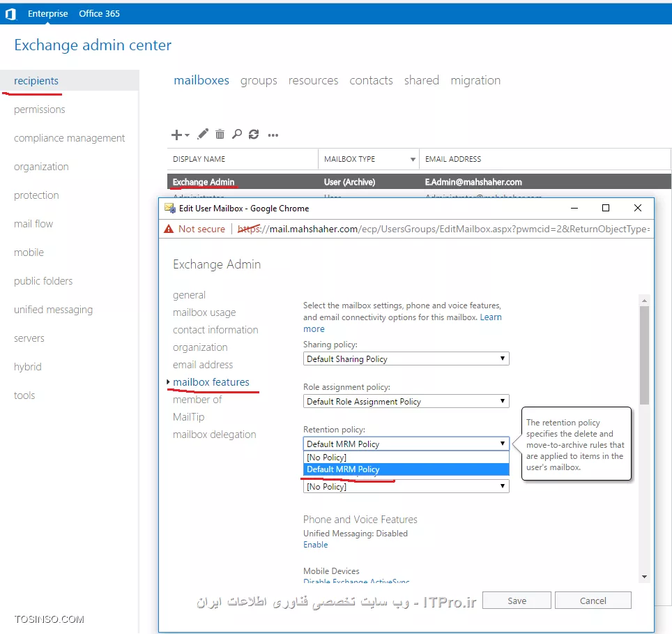Click the mail icon in popup title bar
The image size is (672, 634).
170,209
